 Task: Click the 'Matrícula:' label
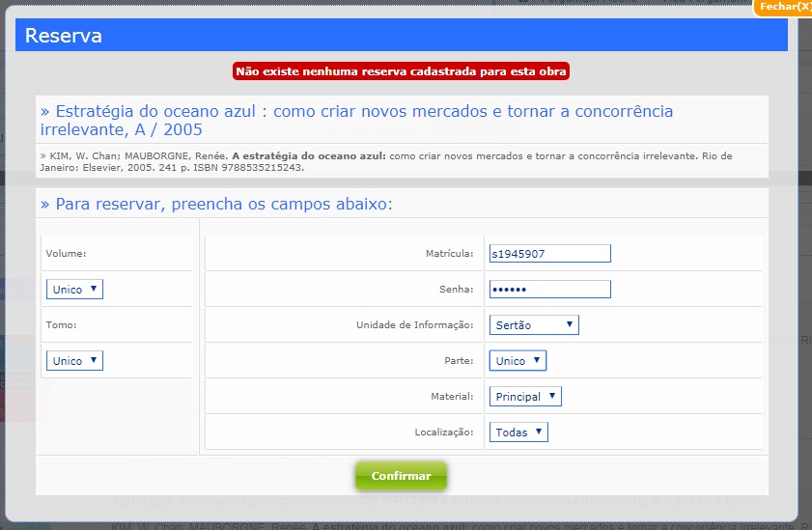pyautogui.click(x=450, y=254)
